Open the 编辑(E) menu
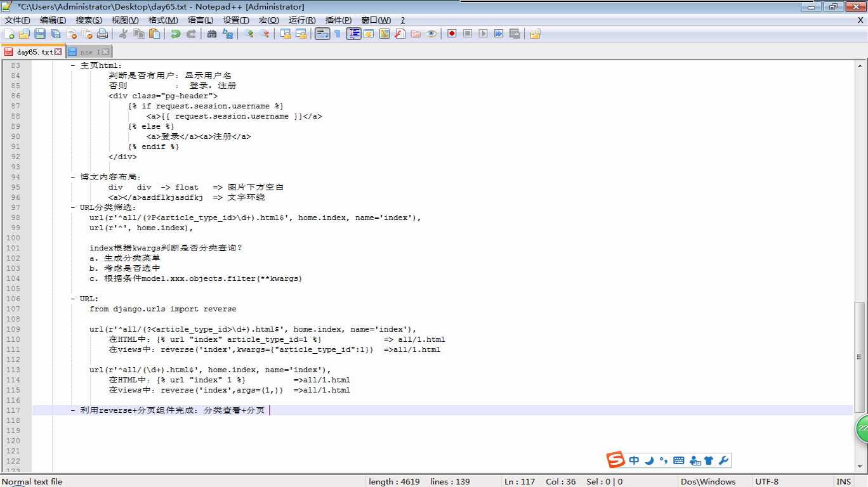Viewport: 868px width, 487px height. [53, 20]
